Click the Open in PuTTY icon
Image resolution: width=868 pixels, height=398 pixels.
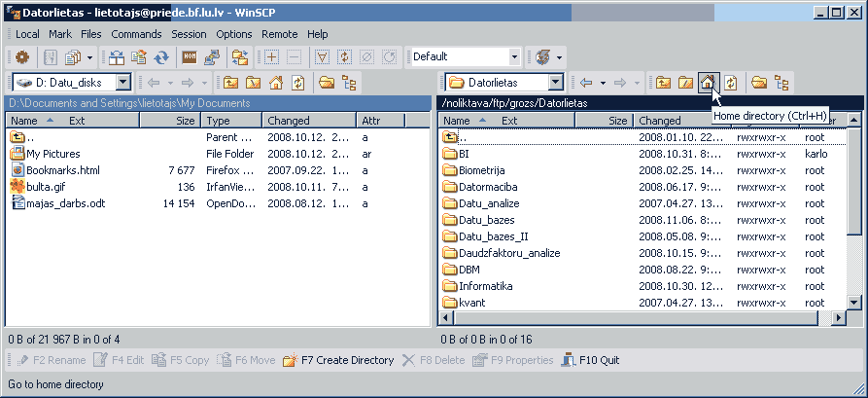tap(212, 56)
